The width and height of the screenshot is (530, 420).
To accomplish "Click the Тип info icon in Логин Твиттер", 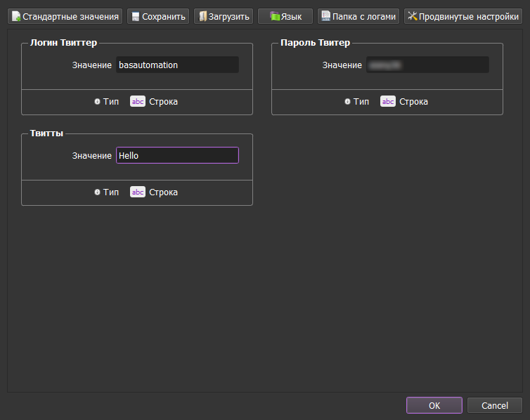I will [x=97, y=101].
